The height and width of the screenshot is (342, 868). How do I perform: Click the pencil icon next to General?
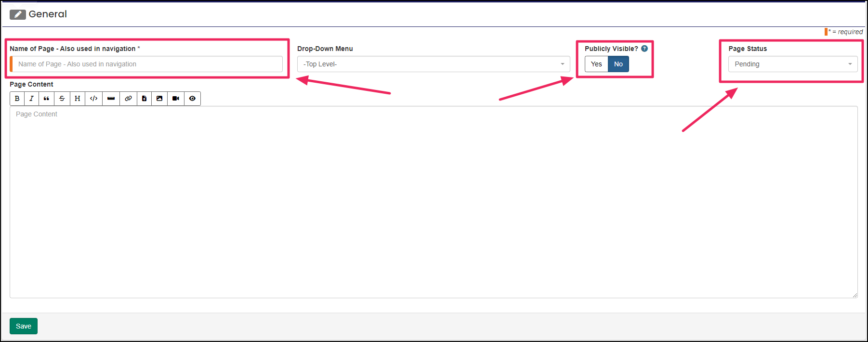point(18,14)
